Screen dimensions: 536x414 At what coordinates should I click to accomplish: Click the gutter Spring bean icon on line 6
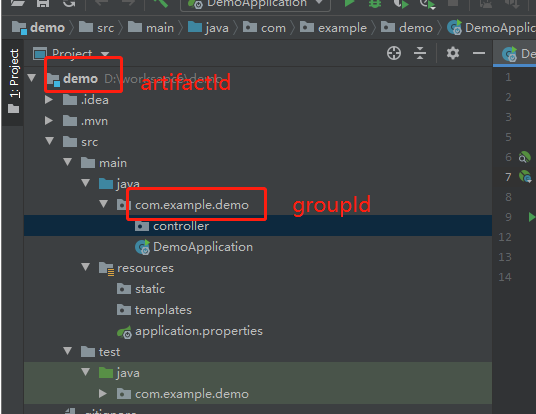(x=525, y=157)
